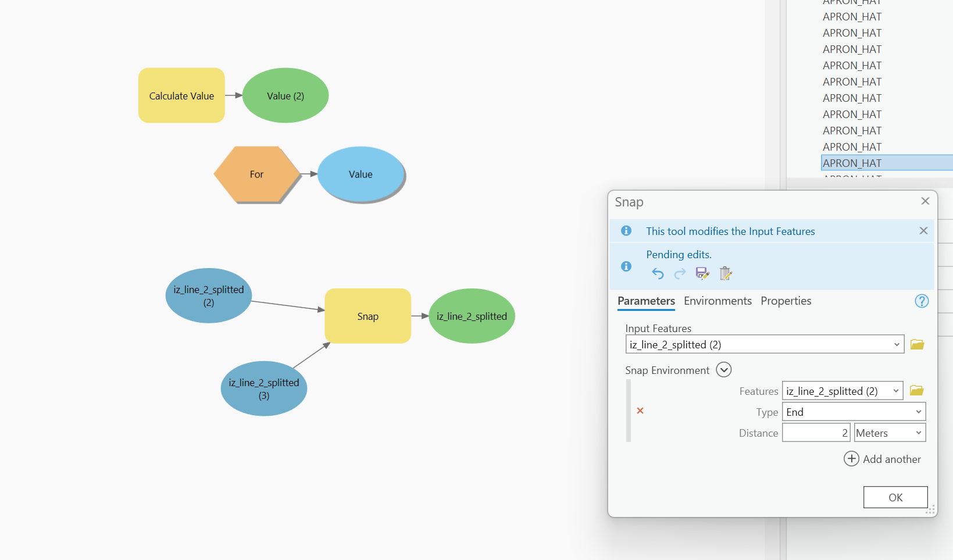This screenshot has width=953, height=560.
Task: Click the Distance value field
Action: click(816, 432)
